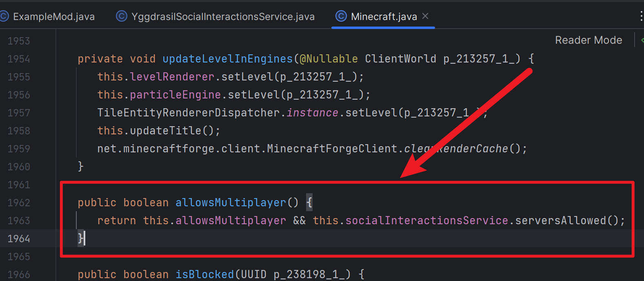Click the UUID parameter type

(254, 274)
